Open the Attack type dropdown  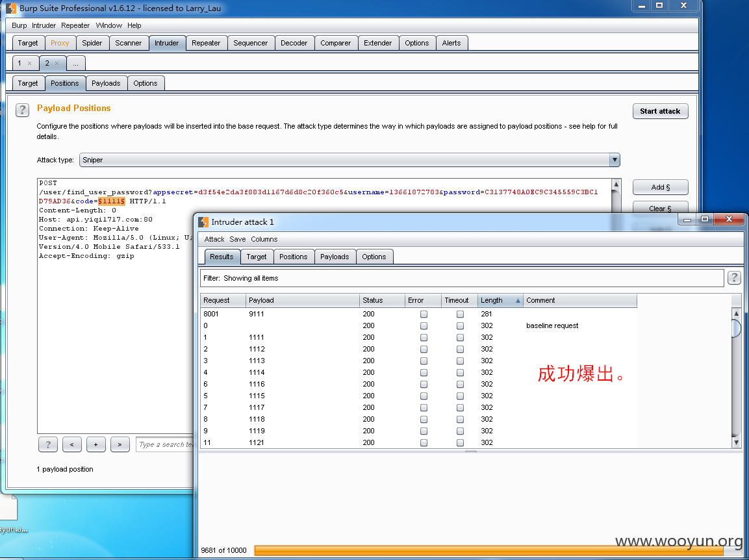[349, 160]
